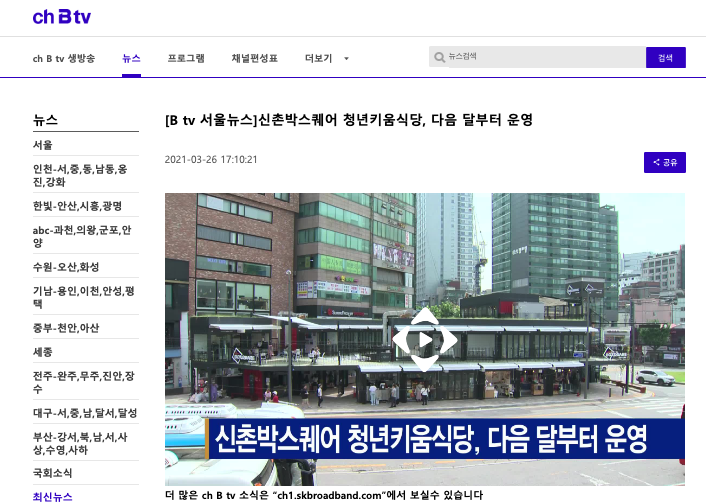Click the 공유 share button
Viewport: 706px width, 502px height.
(x=665, y=163)
